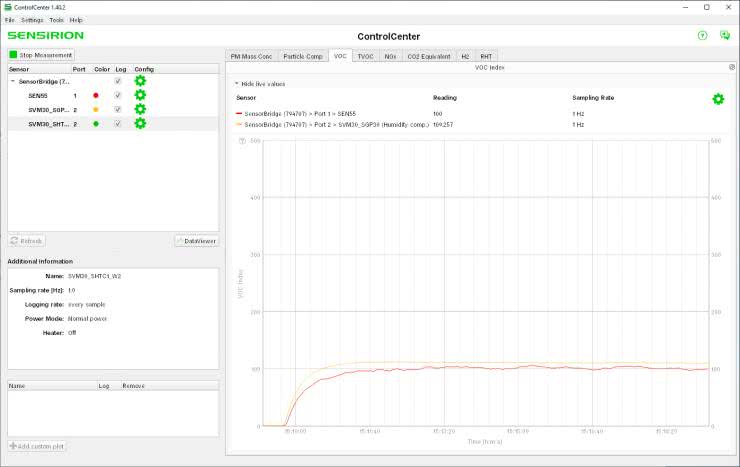Open config gear for SEN55 sensor

click(140, 95)
